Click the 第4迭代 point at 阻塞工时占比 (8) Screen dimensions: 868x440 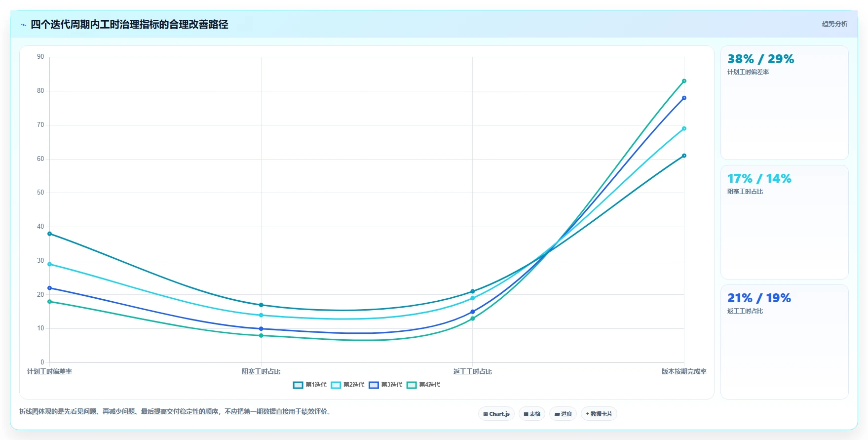261,336
